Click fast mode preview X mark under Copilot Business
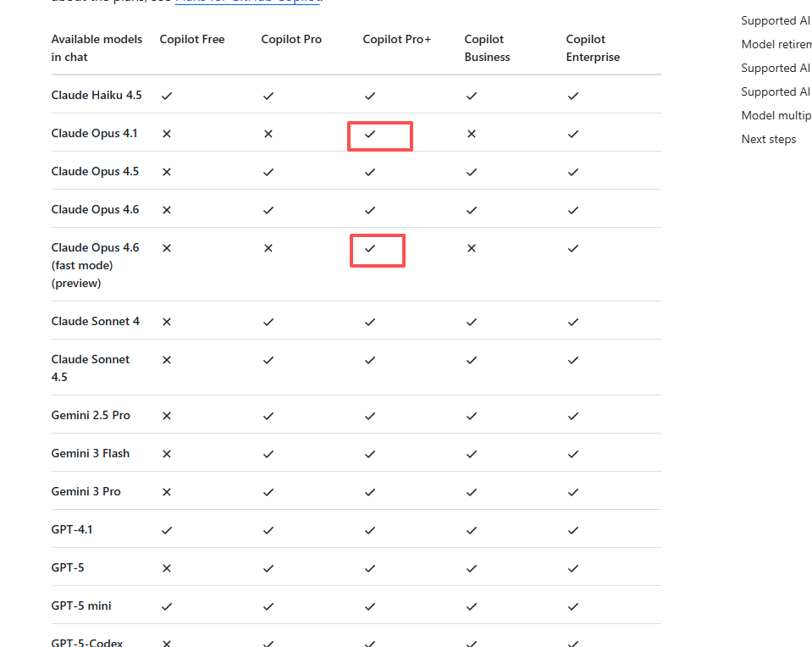812x647 pixels. [472, 248]
